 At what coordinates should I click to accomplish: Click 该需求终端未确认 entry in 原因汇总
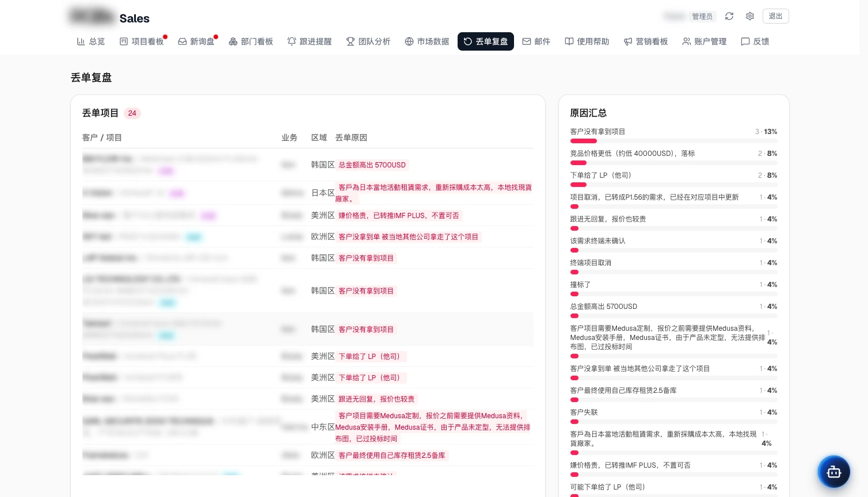coord(598,241)
